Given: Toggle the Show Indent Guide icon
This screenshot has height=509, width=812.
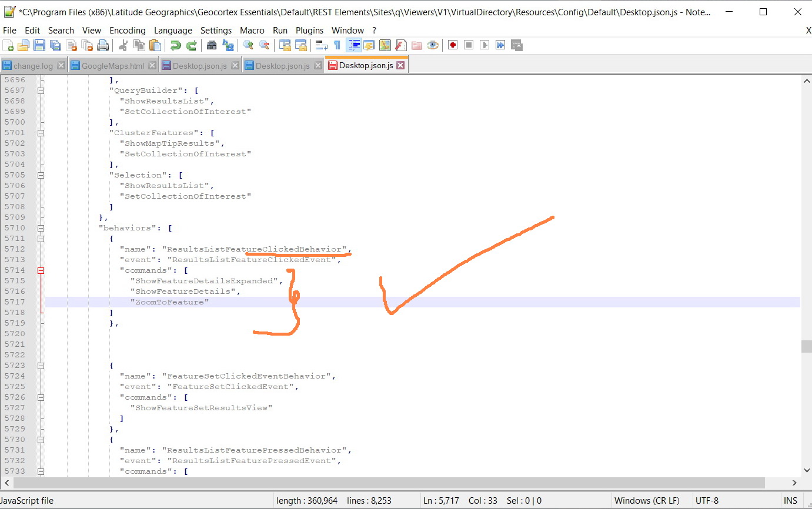Looking at the screenshot, I should tap(354, 45).
